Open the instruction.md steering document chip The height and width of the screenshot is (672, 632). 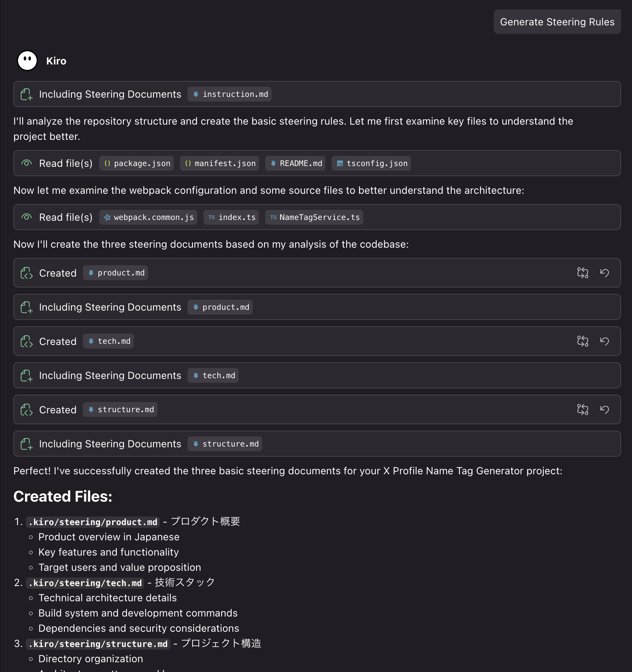click(230, 94)
